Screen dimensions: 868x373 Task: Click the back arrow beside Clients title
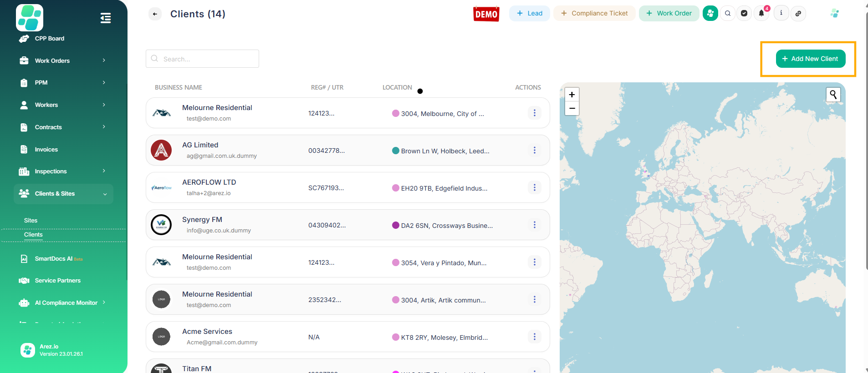click(x=155, y=14)
